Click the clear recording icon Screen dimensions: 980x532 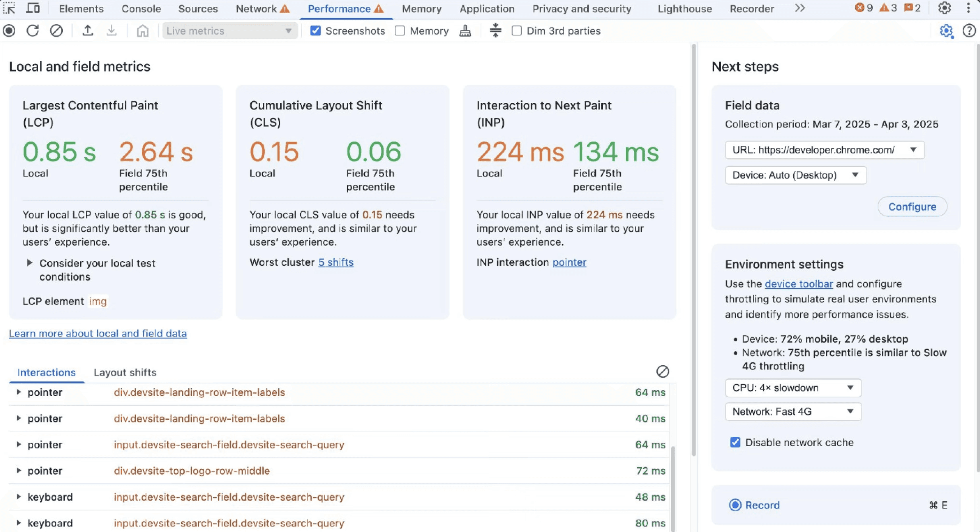pos(56,31)
